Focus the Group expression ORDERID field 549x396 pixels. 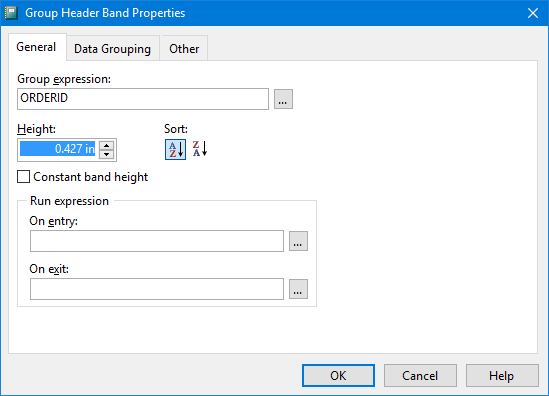click(143, 99)
